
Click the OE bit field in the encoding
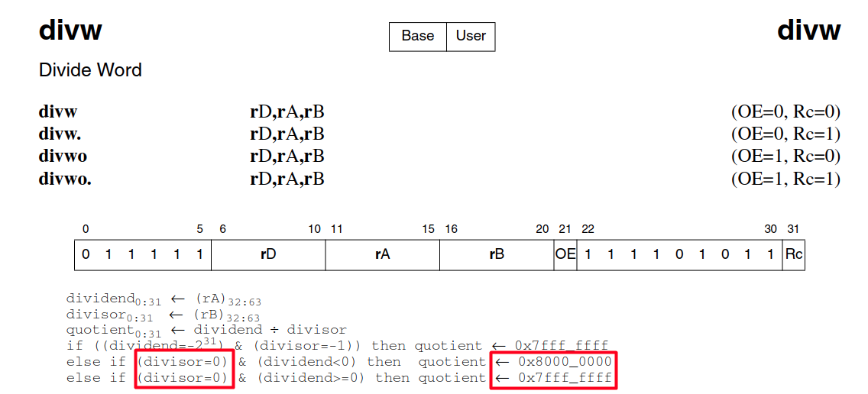[x=565, y=255]
